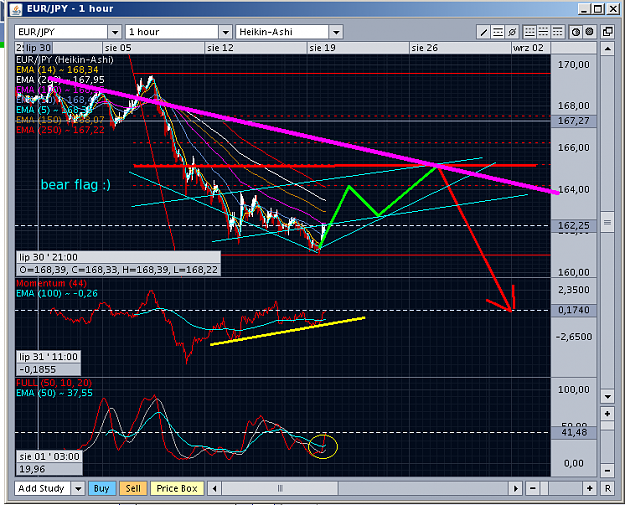Click the 167,27 price axis marker
Image resolution: width=625 pixels, height=505 pixels.
click(574, 121)
